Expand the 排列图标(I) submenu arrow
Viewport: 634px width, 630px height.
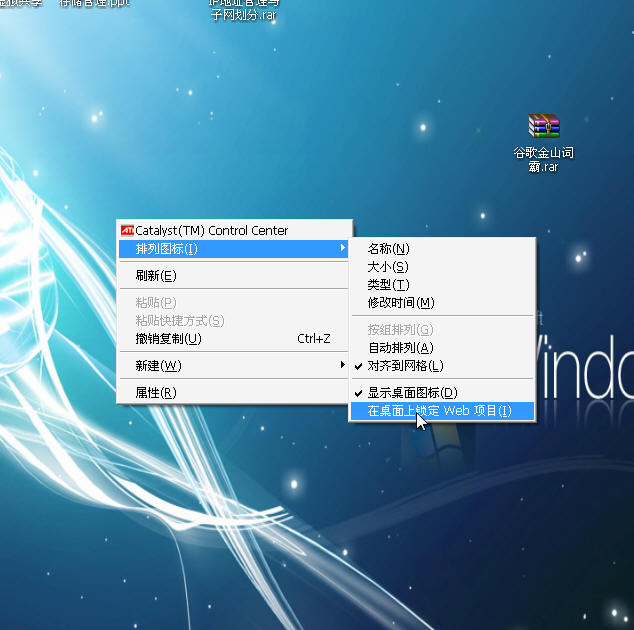342,248
